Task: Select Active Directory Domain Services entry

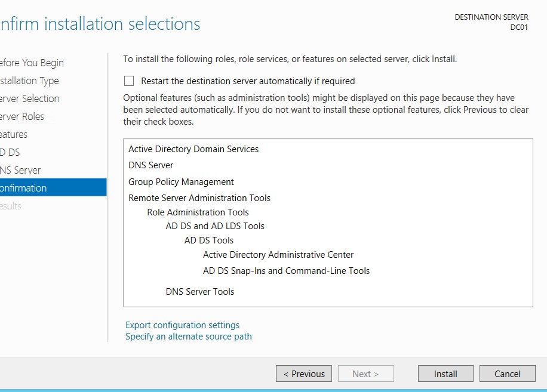Action: pos(193,149)
